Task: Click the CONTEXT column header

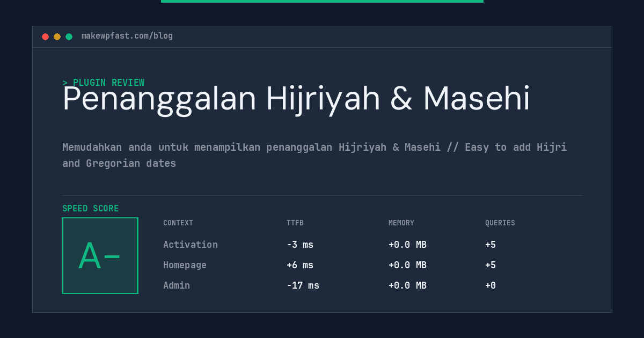Action: point(178,223)
